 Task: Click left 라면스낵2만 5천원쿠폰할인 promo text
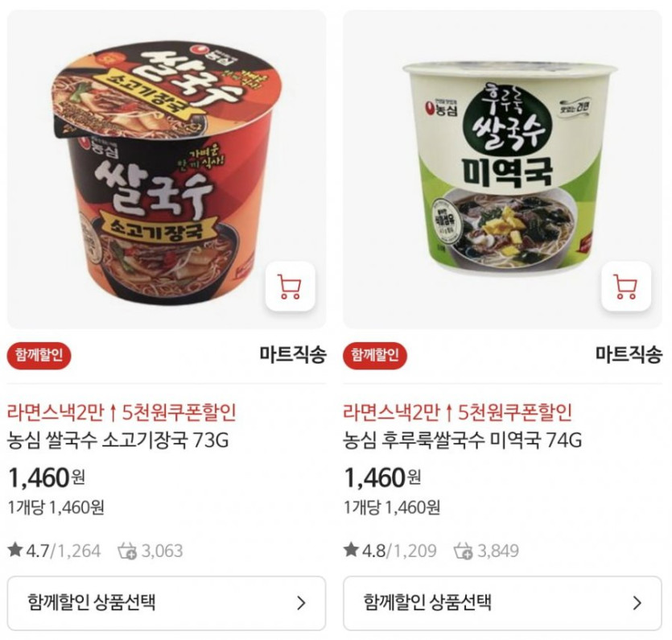[122, 412]
